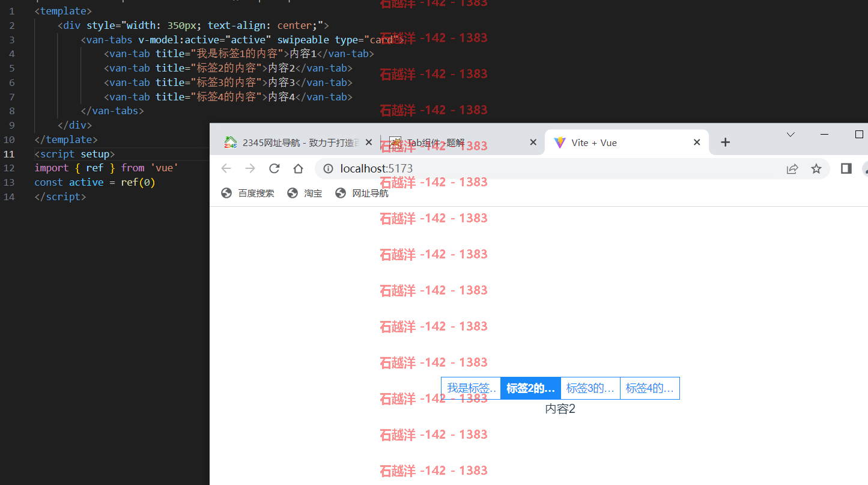The width and height of the screenshot is (868, 485).
Task: Close the 2345网址导航 tab
Action: pos(369,142)
